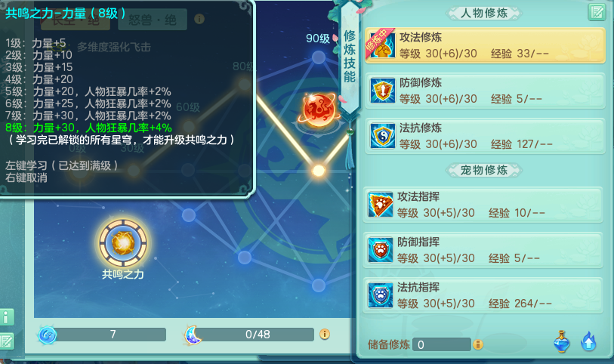
Task: Click info icon beside 储备修炼 field
Action: coord(478,344)
